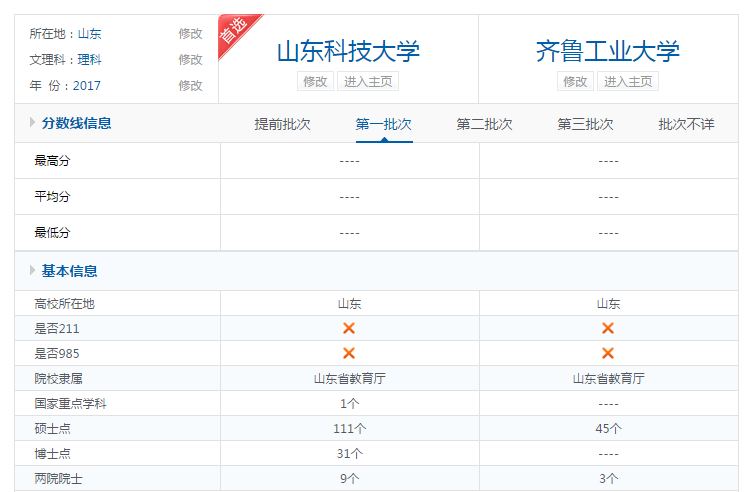Click the 45个 硕士点 value
Screen dimensions: 747x492
click(608, 429)
